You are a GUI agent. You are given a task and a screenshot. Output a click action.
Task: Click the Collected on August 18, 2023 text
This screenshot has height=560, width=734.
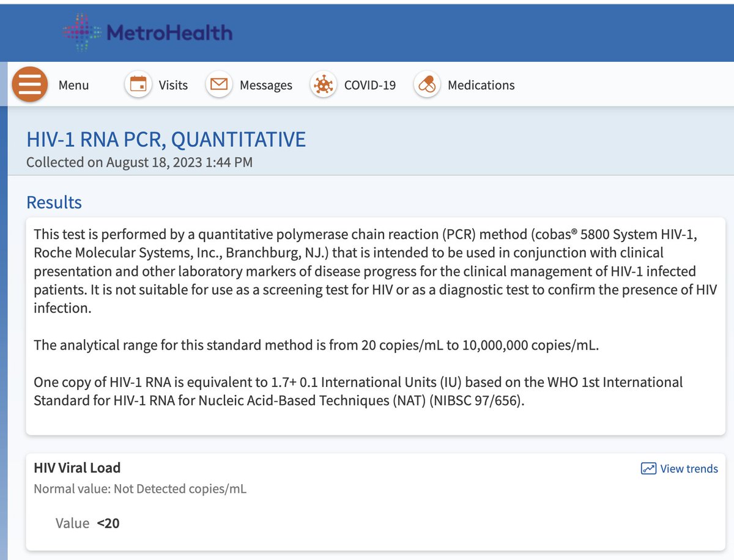tap(139, 163)
